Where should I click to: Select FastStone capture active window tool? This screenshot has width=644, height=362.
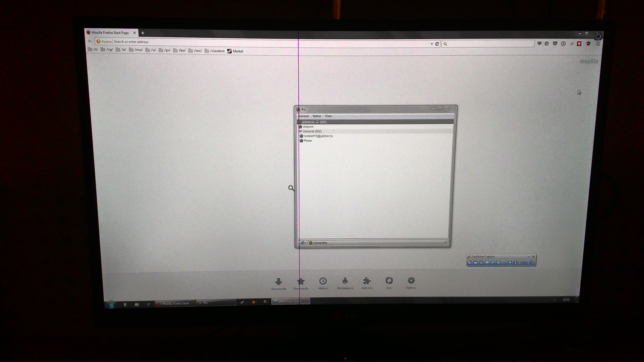pos(476,262)
